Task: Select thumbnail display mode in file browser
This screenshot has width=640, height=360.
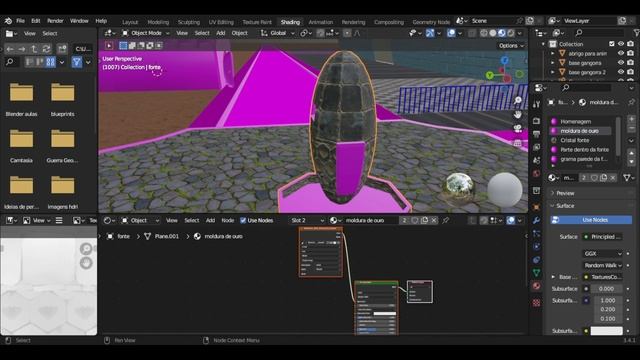Action: [50, 62]
